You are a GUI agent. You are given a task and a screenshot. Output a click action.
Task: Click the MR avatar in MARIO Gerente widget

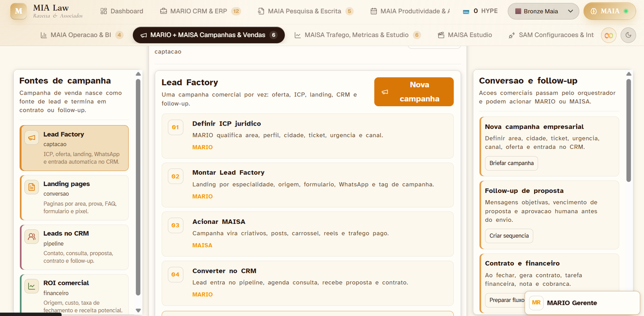536,303
